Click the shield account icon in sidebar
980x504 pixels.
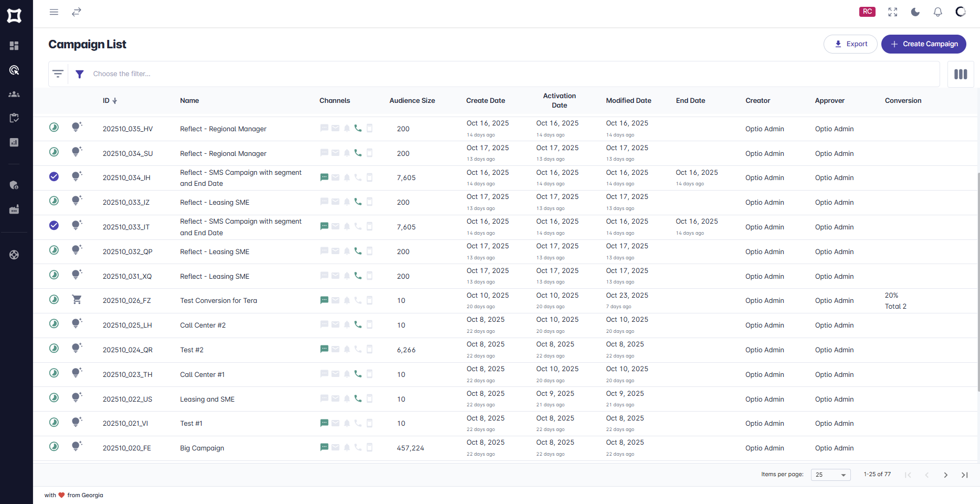15,184
